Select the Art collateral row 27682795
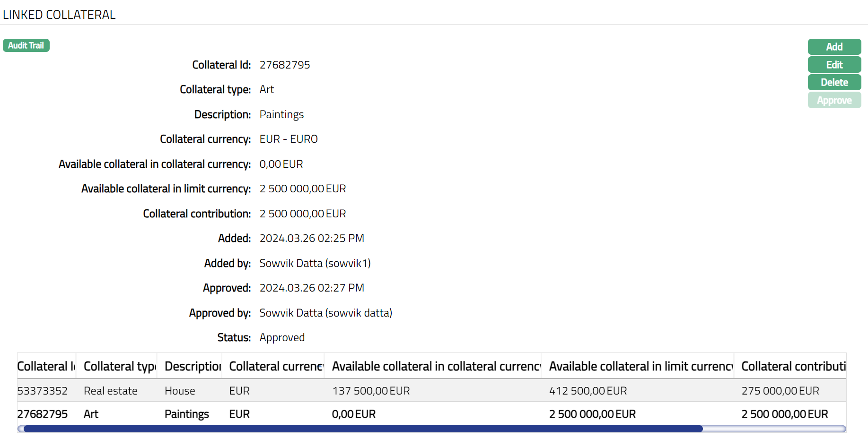 point(43,414)
